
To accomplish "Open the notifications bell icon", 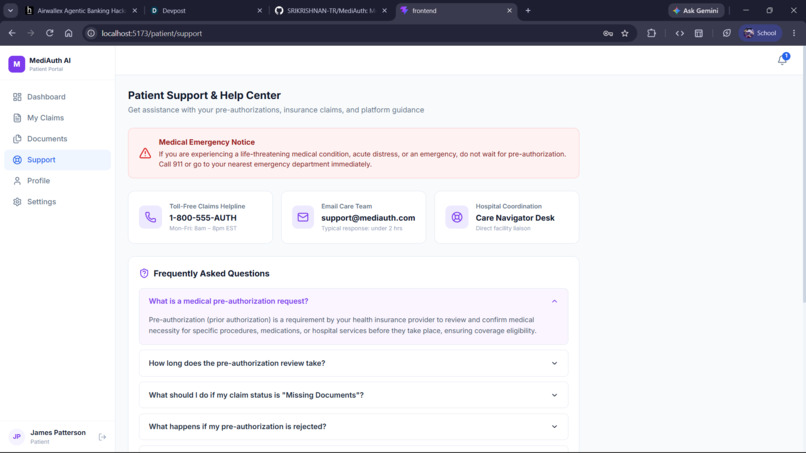I will click(782, 60).
